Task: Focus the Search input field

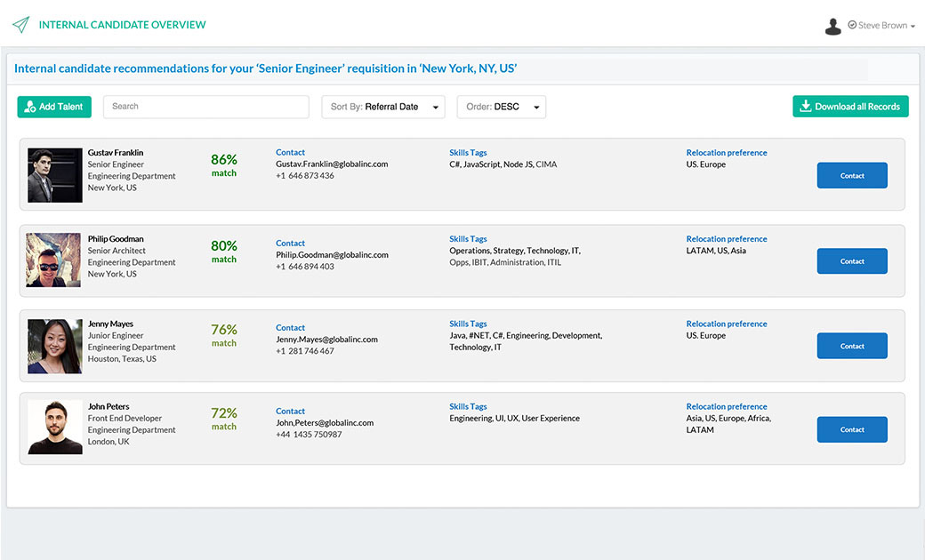Action: (206, 107)
